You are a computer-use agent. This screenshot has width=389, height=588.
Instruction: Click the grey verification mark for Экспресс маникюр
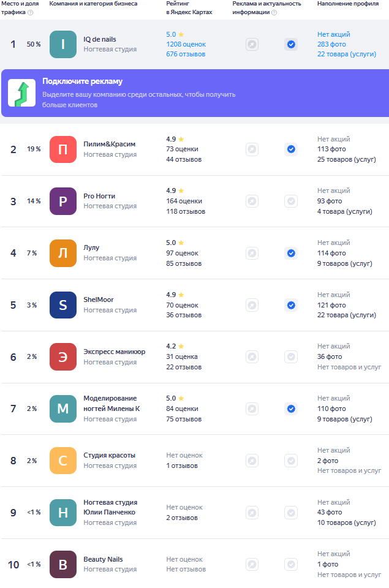(291, 356)
